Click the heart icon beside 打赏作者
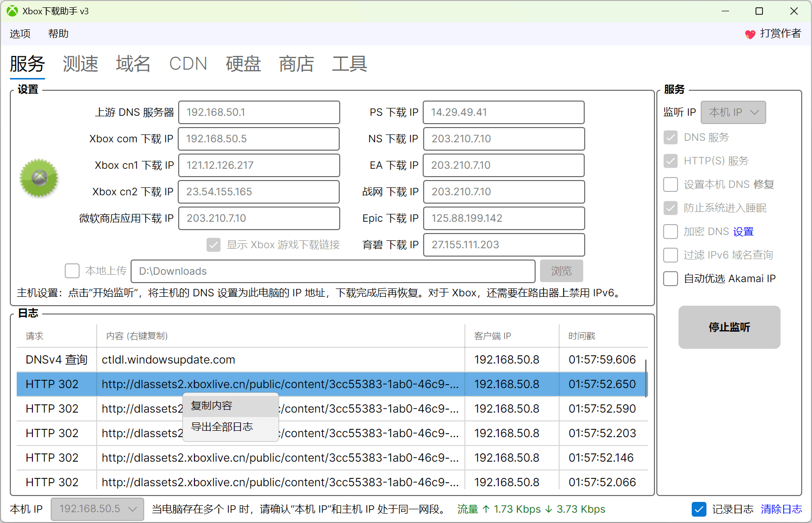This screenshot has width=812, height=523. tap(750, 34)
